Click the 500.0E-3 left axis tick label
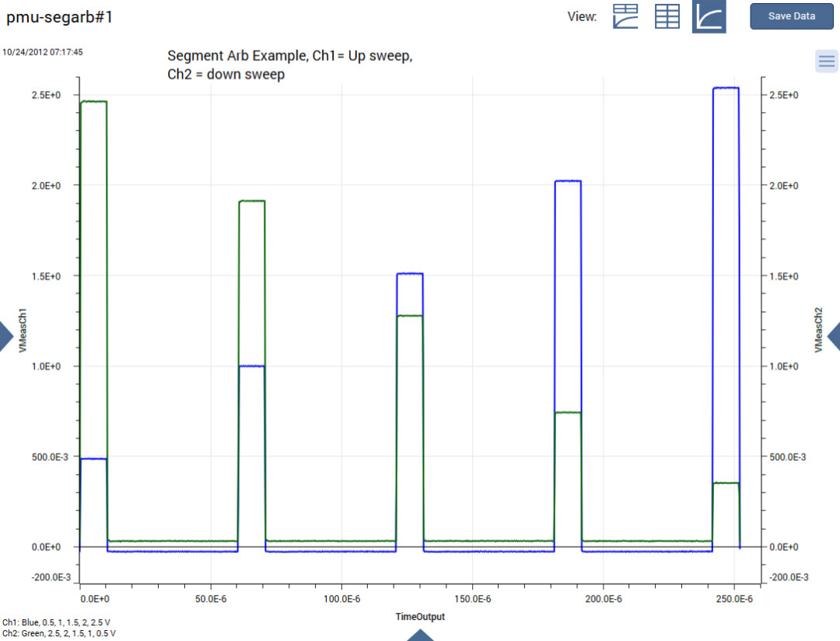Image resolution: width=840 pixels, height=641 pixels. point(50,457)
